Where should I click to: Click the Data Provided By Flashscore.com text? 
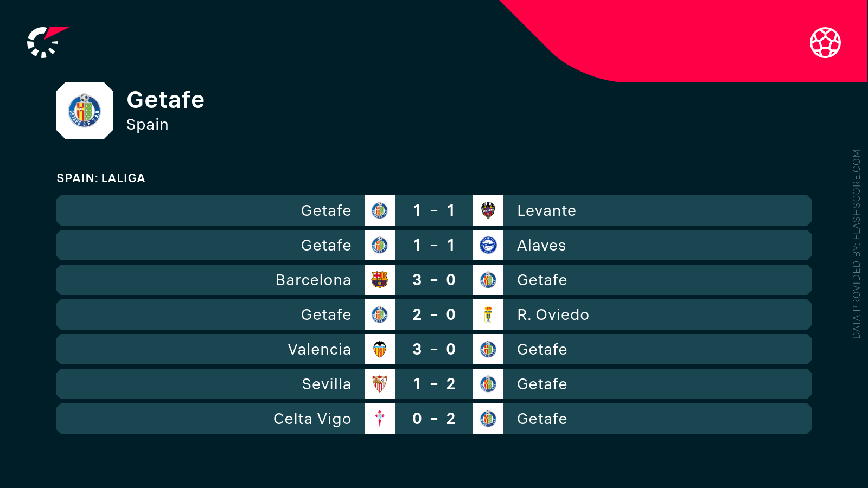pyautogui.click(x=856, y=244)
